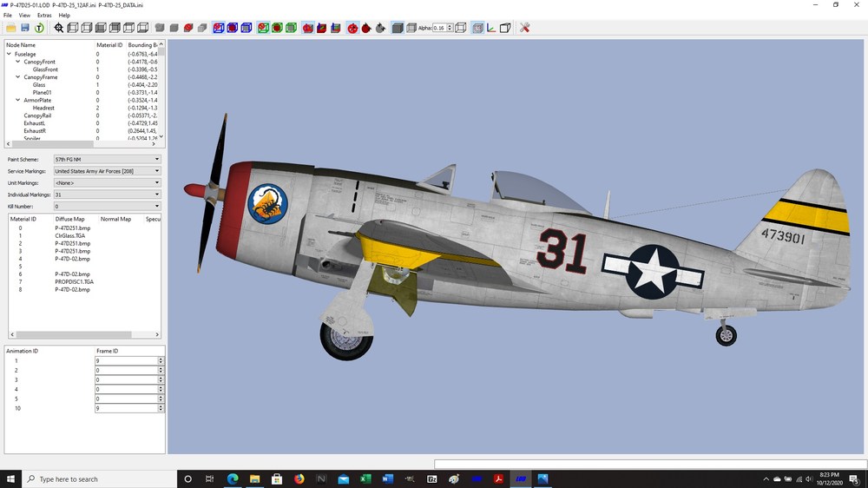Toggle the colored XYZ axes display icon
The height and width of the screenshot is (488, 868).
(x=491, y=28)
